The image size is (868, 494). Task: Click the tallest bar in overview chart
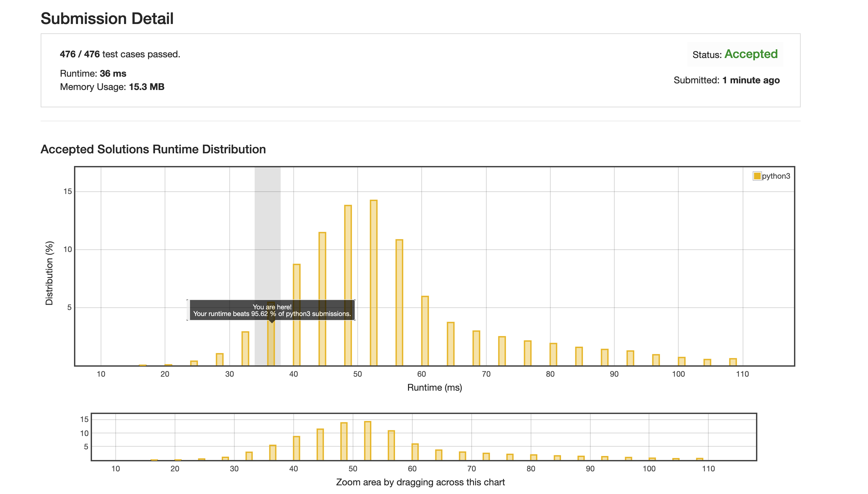click(367, 440)
